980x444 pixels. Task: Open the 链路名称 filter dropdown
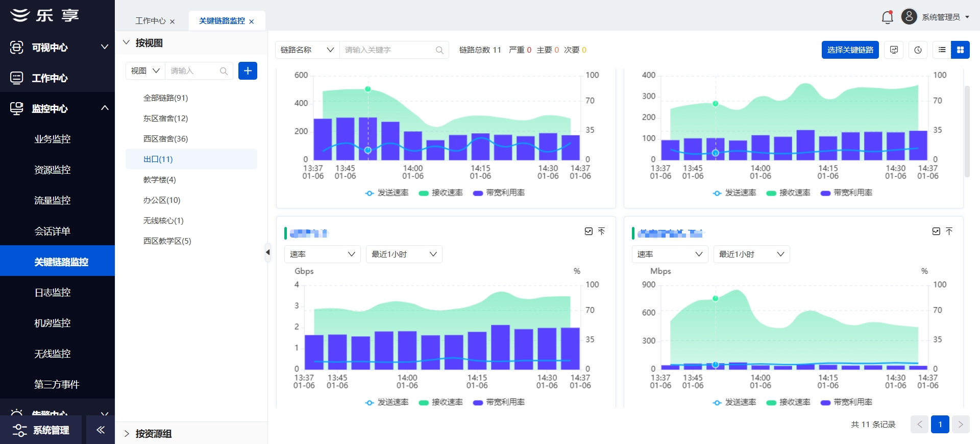click(307, 50)
